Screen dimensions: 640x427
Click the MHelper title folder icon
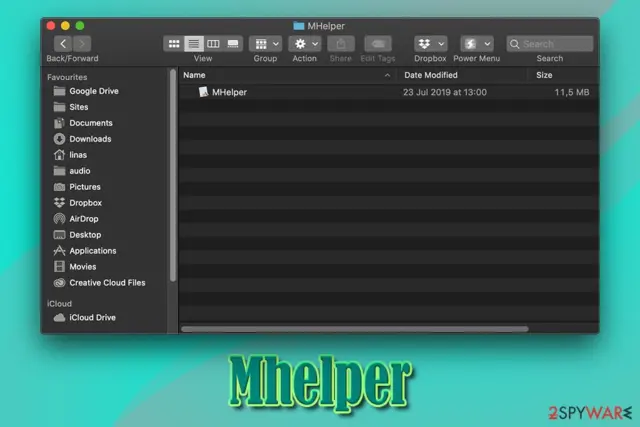point(299,26)
